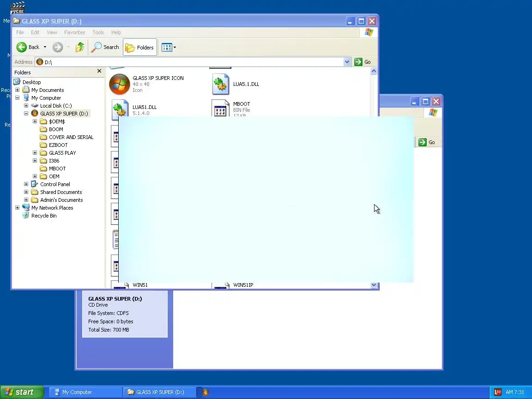The width and height of the screenshot is (532, 399).
Task: Click "Total Size: 700 MB" in details panel
Action: point(109,330)
